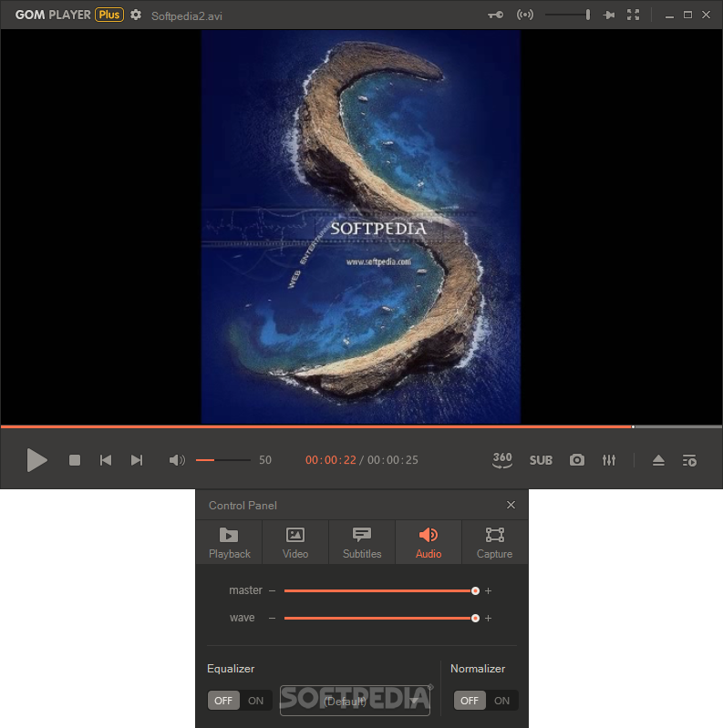
Task: Enable 360 degree video mode
Action: pos(502,460)
